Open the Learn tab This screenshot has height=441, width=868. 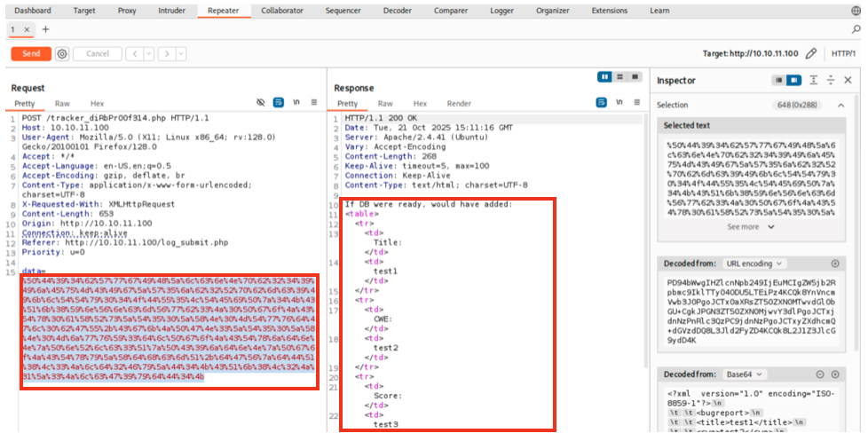[659, 11]
